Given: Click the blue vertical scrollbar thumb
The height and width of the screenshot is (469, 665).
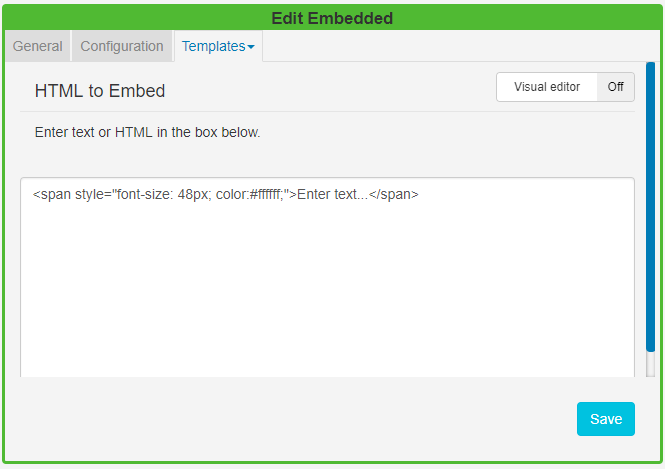Looking at the screenshot, I should click(650, 200).
